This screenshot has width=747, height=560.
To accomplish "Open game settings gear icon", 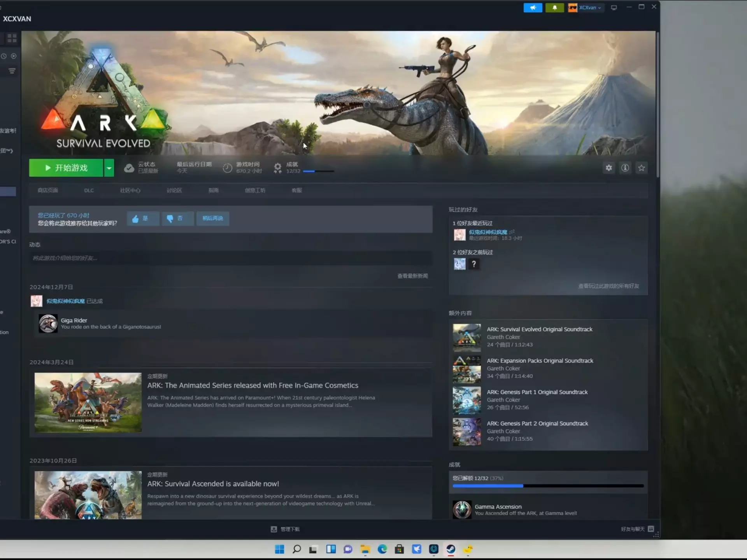I will coord(608,168).
